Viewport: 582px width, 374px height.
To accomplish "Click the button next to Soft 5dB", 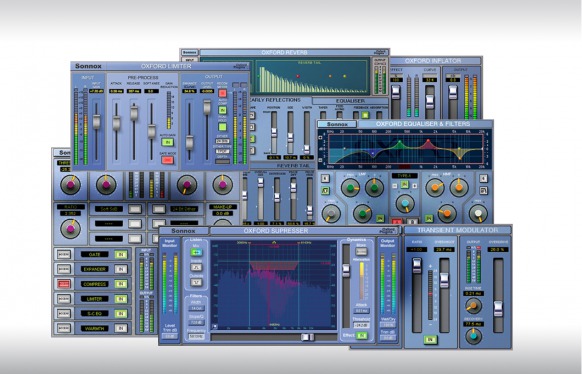I will tap(135, 209).
